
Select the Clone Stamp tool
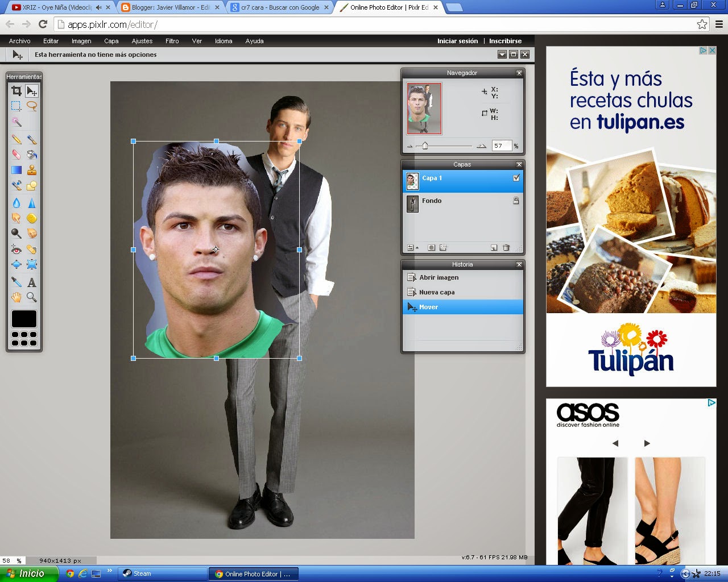32,170
